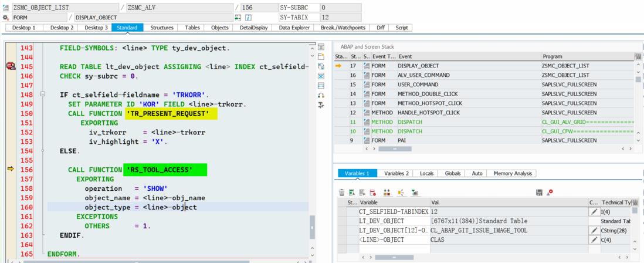This screenshot has width=644, height=263.
Task: Click the trash delete icon in Variables toolbar
Action: (342, 193)
